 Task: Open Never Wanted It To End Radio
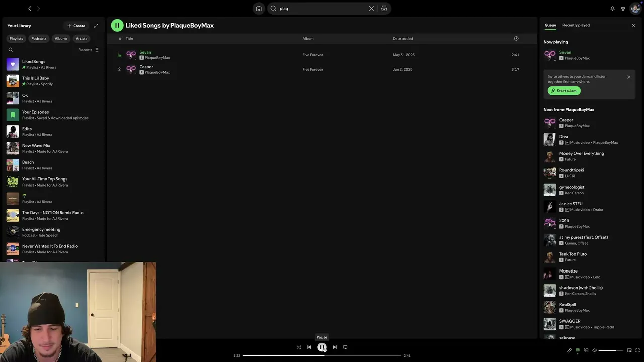tap(54, 249)
